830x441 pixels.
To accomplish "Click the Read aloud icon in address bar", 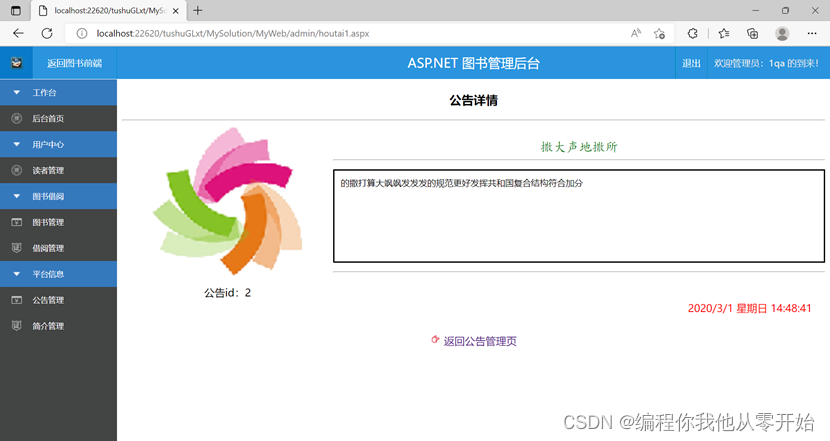I will [x=636, y=33].
